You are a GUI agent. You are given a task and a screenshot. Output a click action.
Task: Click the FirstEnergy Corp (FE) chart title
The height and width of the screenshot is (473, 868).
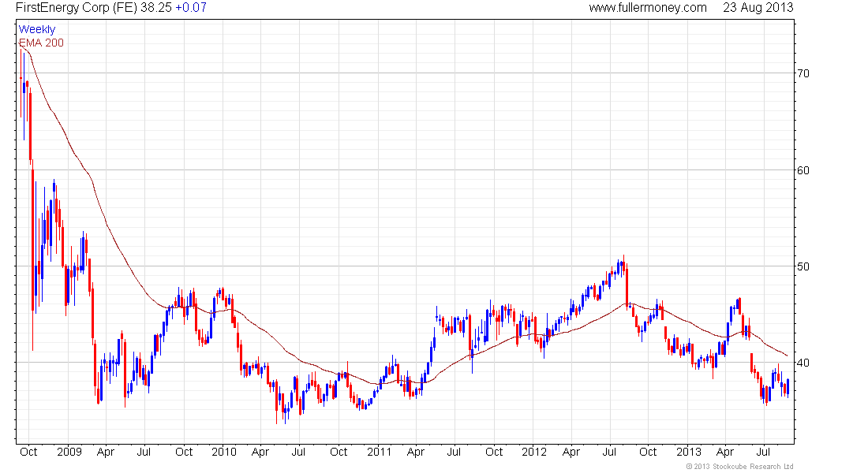click(x=77, y=8)
